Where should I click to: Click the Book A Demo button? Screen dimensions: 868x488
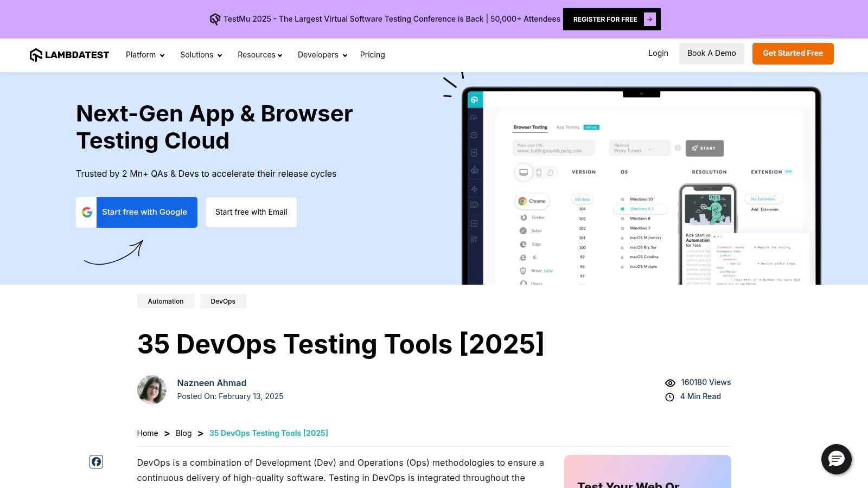(712, 53)
